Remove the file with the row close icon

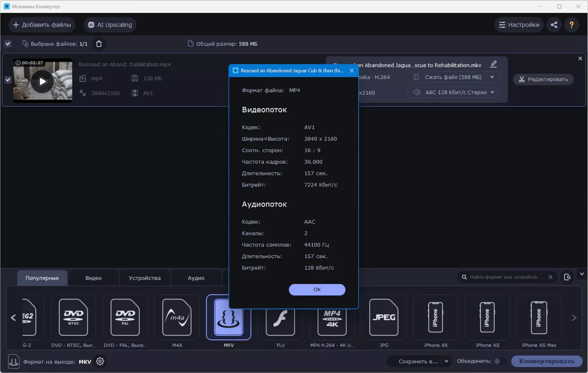click(x=580, y=59)
